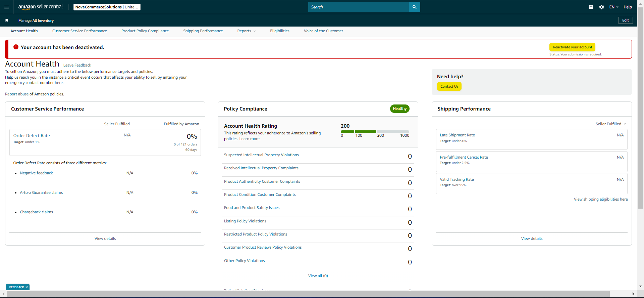Open the Feedback tab label
This screenshot has width=644, height=298.
[x=16, y=287]
